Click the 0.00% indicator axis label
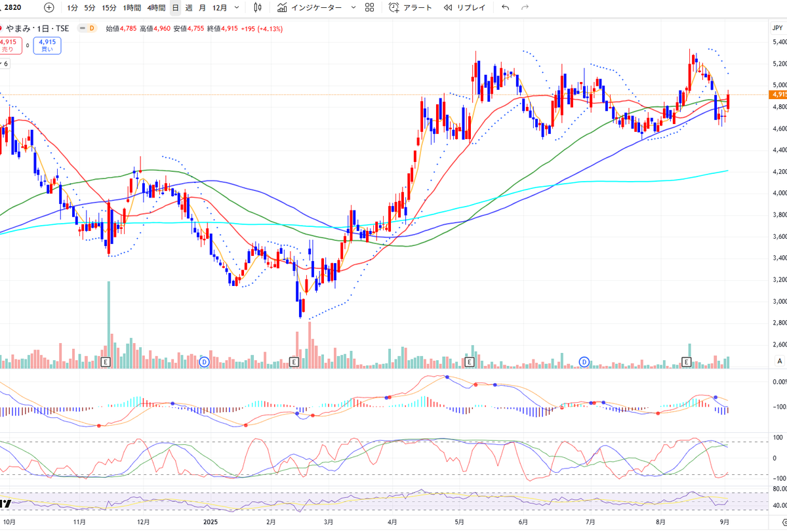Image resolution: width=787 pixels, height=532 pixels. pyautogui.click(x=779, y=381)
